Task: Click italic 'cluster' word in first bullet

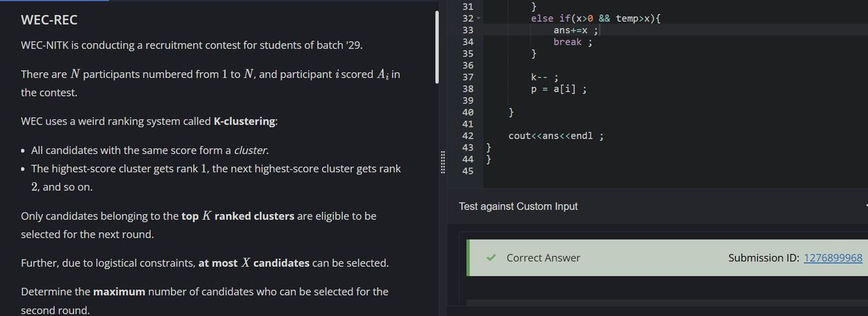Action: 251,150
